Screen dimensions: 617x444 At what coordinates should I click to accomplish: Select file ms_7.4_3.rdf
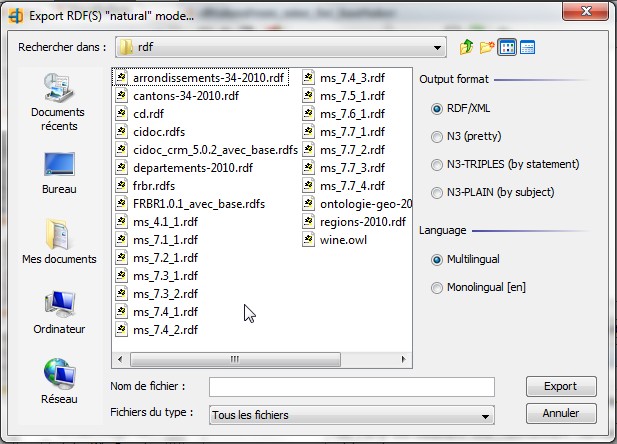pyautogui.click(x=344, y=78)
